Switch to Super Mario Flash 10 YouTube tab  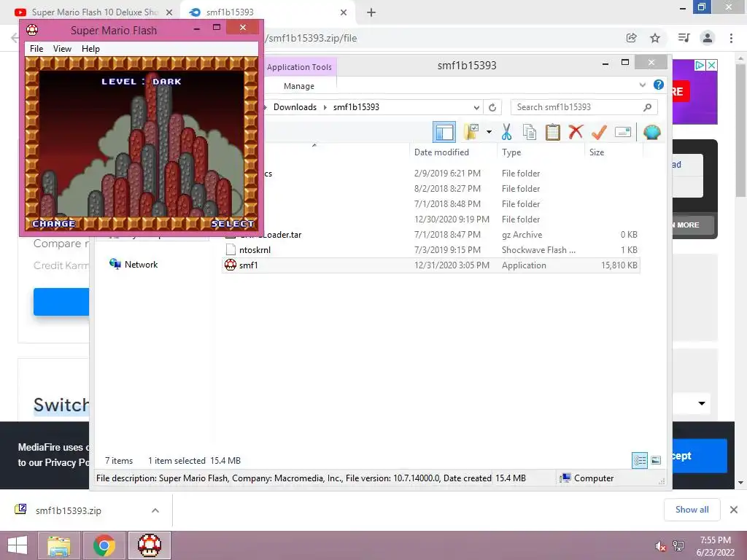click(x=94, y=12)
